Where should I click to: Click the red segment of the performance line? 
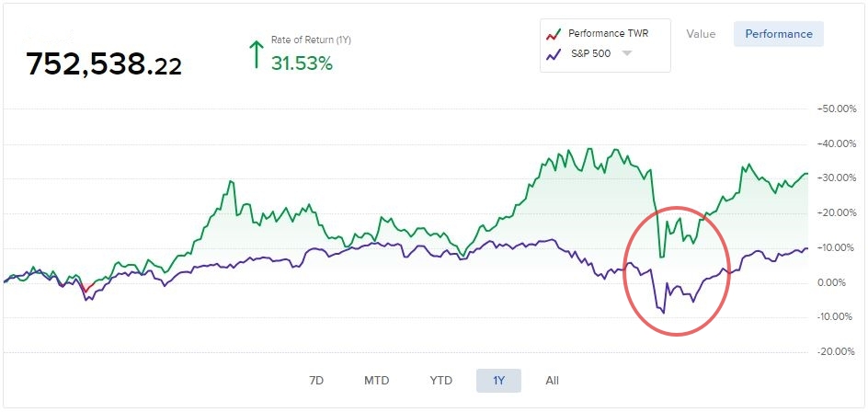coord(86,290)
